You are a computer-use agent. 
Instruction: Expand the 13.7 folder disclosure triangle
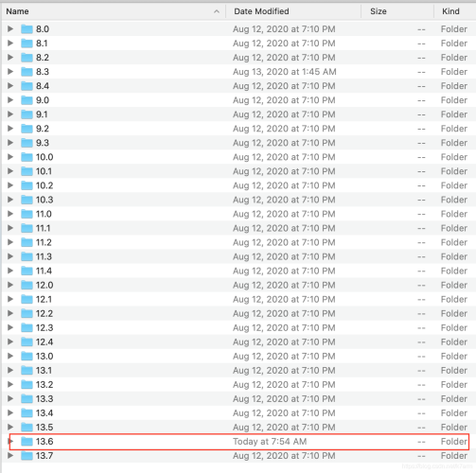click(x=10, y=455)
